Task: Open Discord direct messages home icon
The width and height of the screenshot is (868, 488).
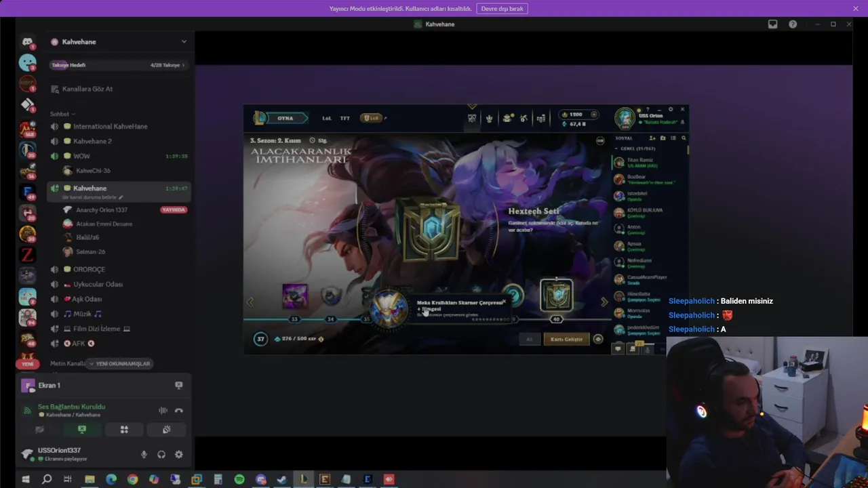Action: [x=27, y=42]
